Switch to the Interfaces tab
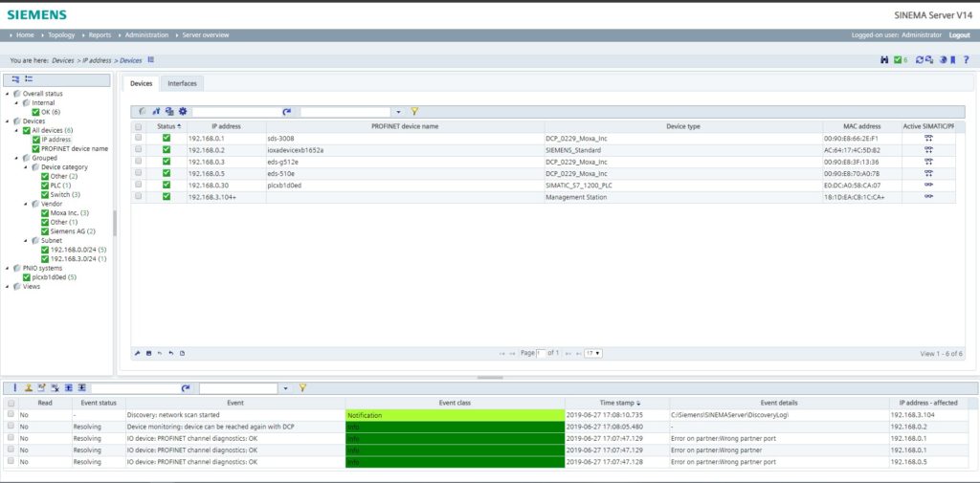 point(182,83)
